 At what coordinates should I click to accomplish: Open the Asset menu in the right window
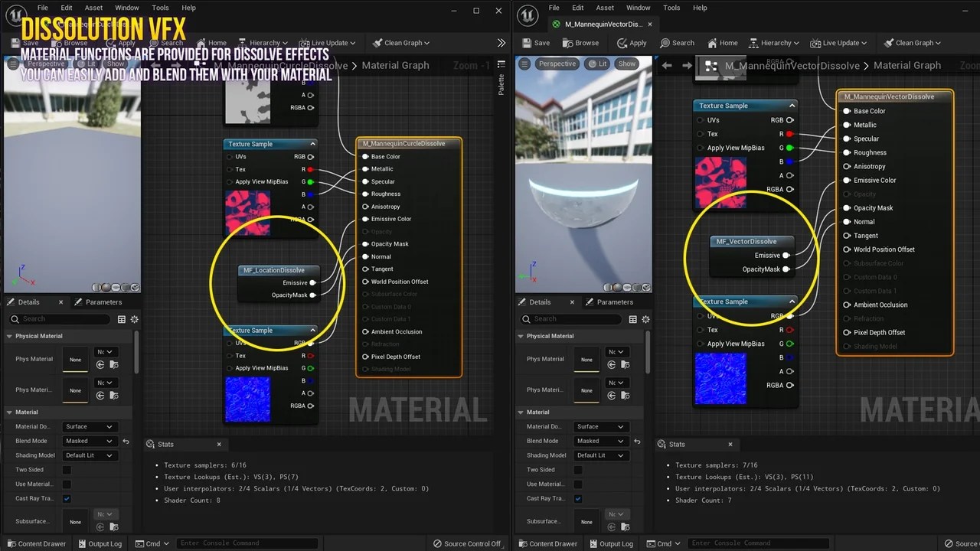pyautogui.click(x=605, y=8)
